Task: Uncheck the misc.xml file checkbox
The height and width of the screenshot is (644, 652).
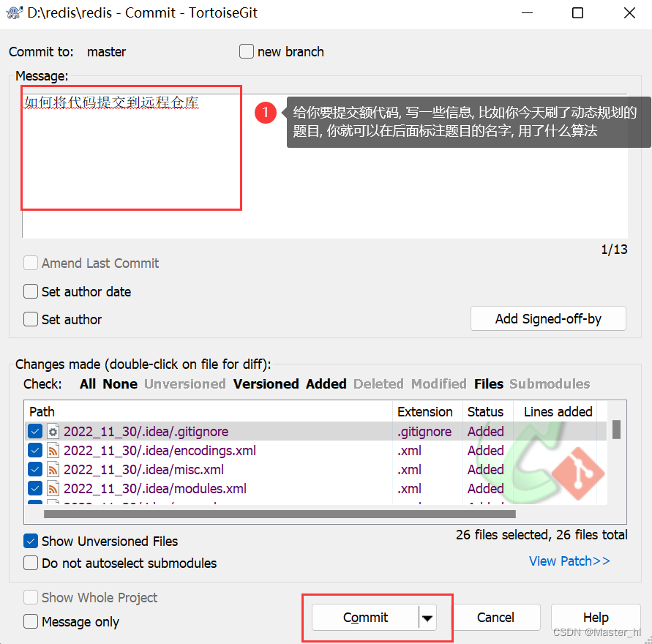Action: (35, 470)
